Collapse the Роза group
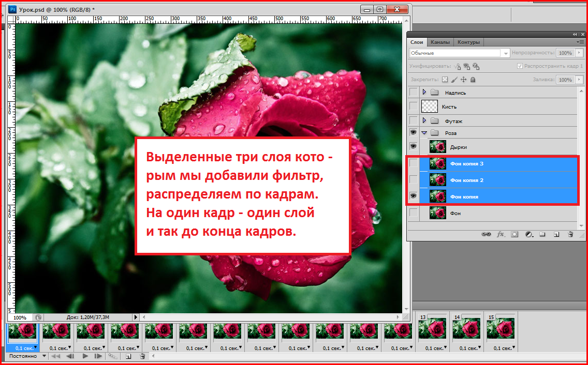This screenshot has width=588, height=365. [x=424, y=133]
